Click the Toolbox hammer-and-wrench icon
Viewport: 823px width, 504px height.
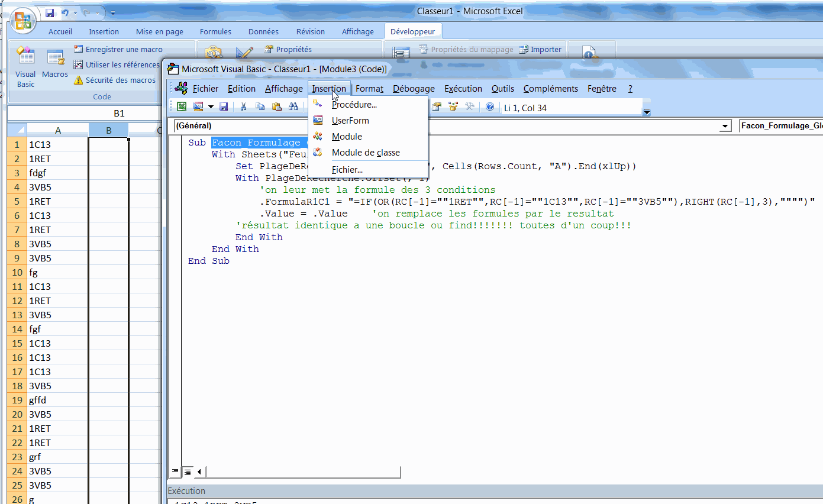point(470,107)
